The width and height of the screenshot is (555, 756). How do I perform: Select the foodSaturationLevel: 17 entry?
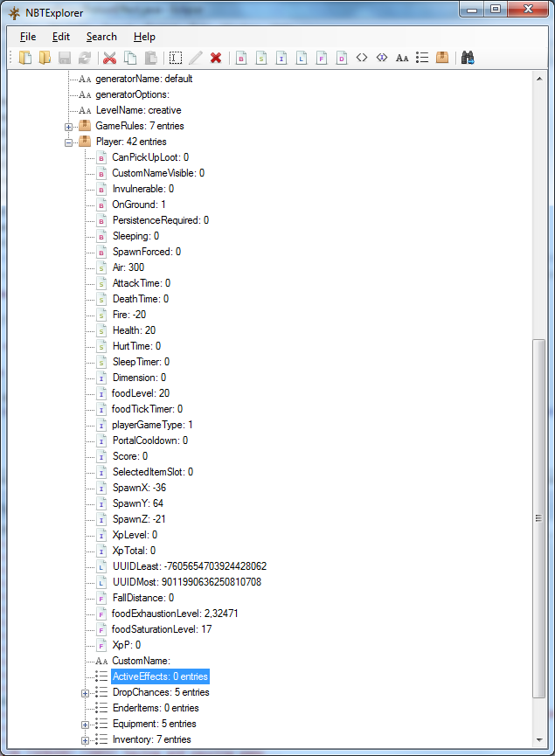pyautogui.click(x=162, y=629)
